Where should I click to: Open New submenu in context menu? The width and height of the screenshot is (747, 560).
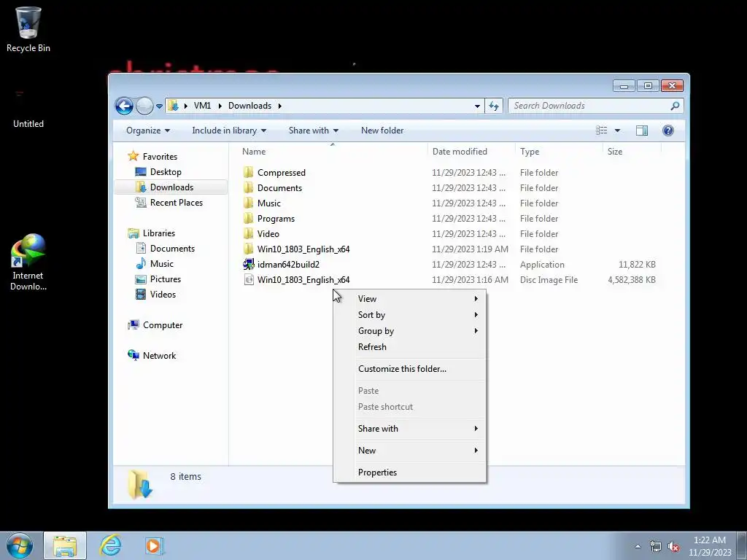point(410,451)
